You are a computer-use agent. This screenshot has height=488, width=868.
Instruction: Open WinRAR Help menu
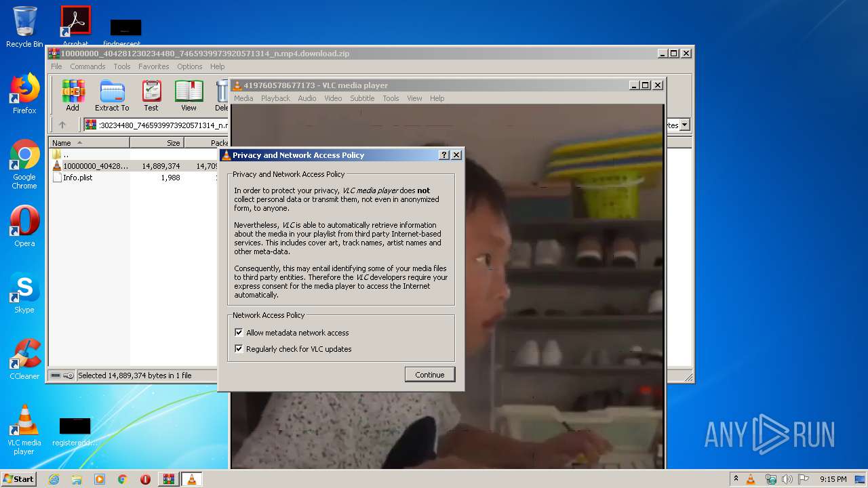tap(218, 66)
